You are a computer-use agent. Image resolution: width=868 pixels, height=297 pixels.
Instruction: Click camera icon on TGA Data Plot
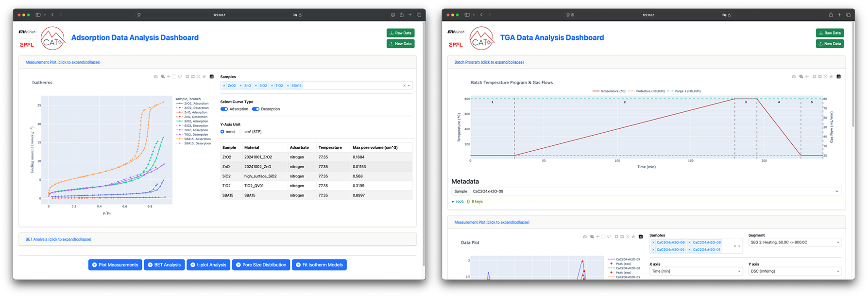(x=584, y=237)
